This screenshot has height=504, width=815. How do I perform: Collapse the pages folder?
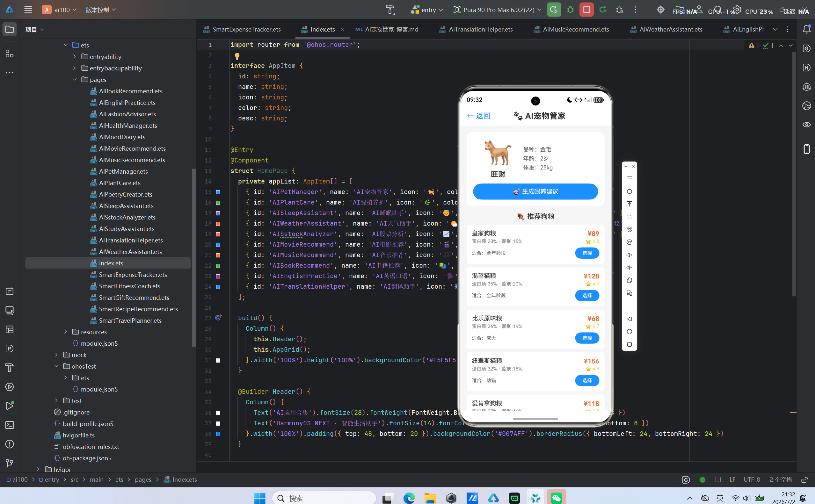(74, 80)
